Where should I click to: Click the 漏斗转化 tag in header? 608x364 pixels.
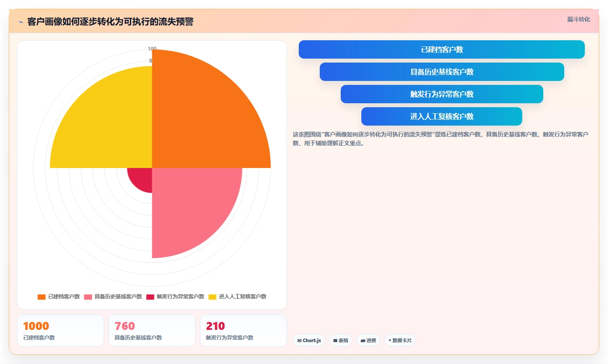coord(578,19)
